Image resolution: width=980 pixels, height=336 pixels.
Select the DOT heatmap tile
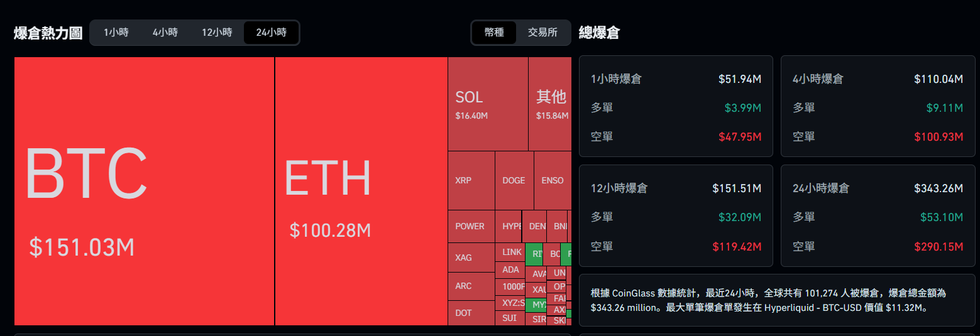[471, 313]
